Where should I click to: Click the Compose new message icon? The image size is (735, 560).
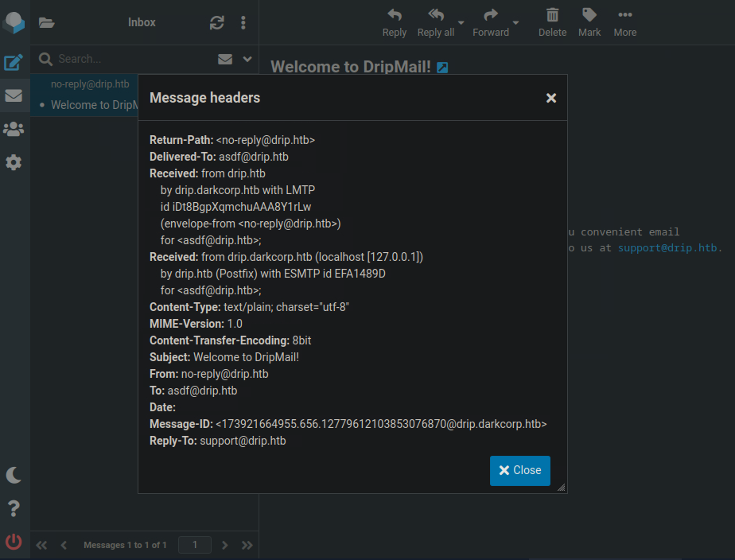14,63
